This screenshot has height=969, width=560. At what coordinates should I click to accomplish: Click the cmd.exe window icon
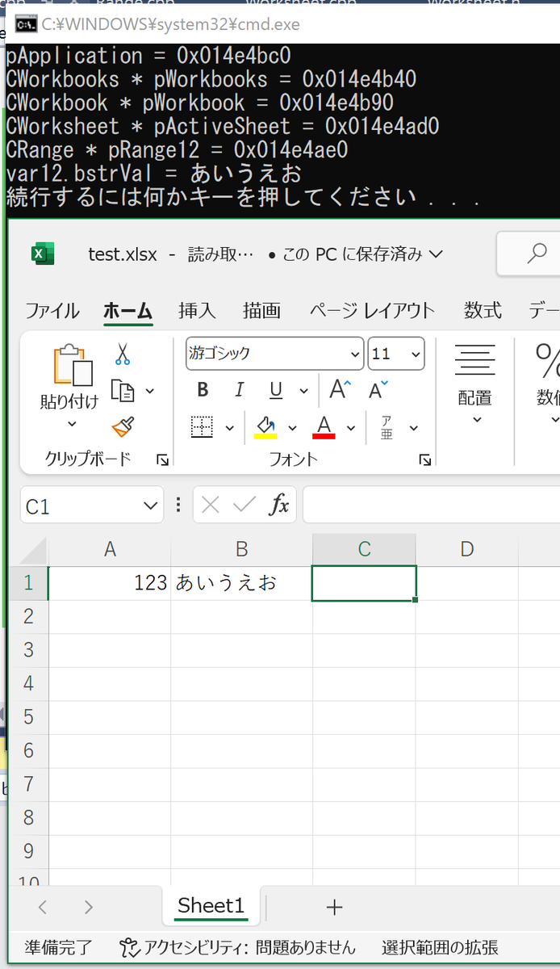(x=26, y=24)
